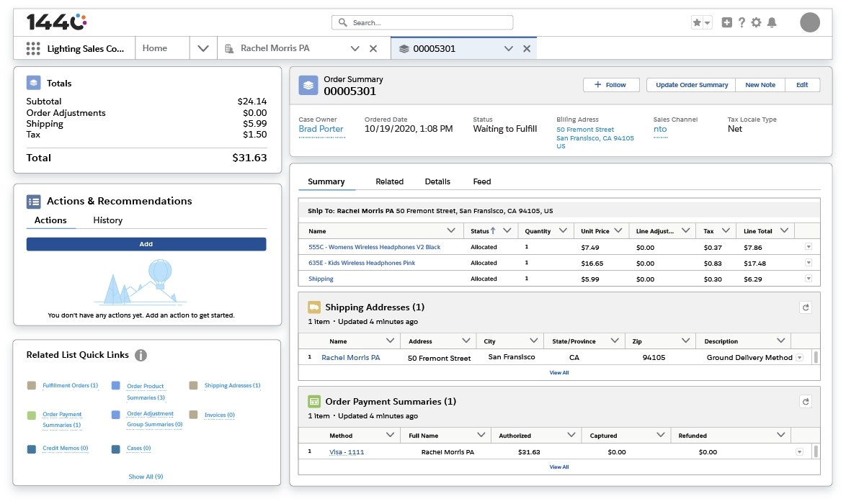Open the Unit Price column menu
The image size is (846, 504).
pyautogui.click(x=618, y=230)
